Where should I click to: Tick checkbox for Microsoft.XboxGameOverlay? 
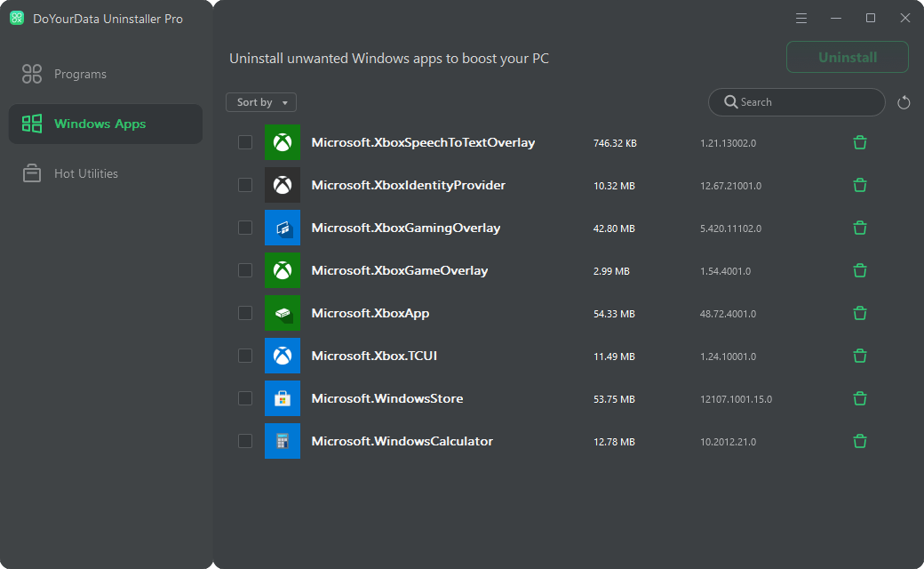[x=245, y=270]
